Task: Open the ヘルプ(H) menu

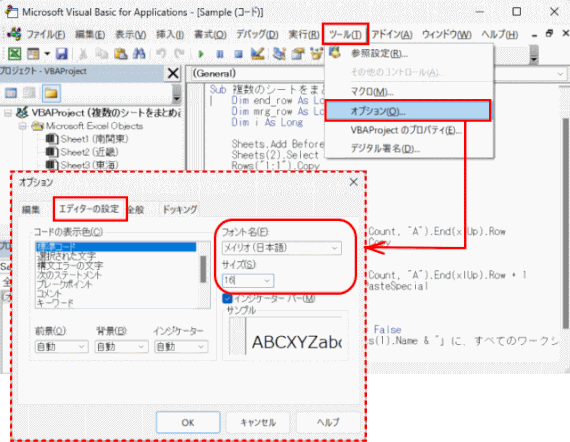Action: (500, 35)
